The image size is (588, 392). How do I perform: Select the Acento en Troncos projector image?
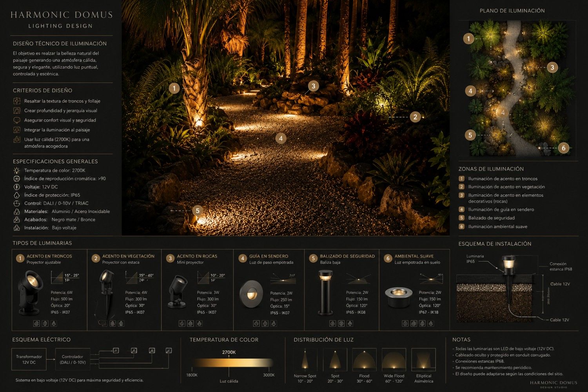(x=29, y=293)
